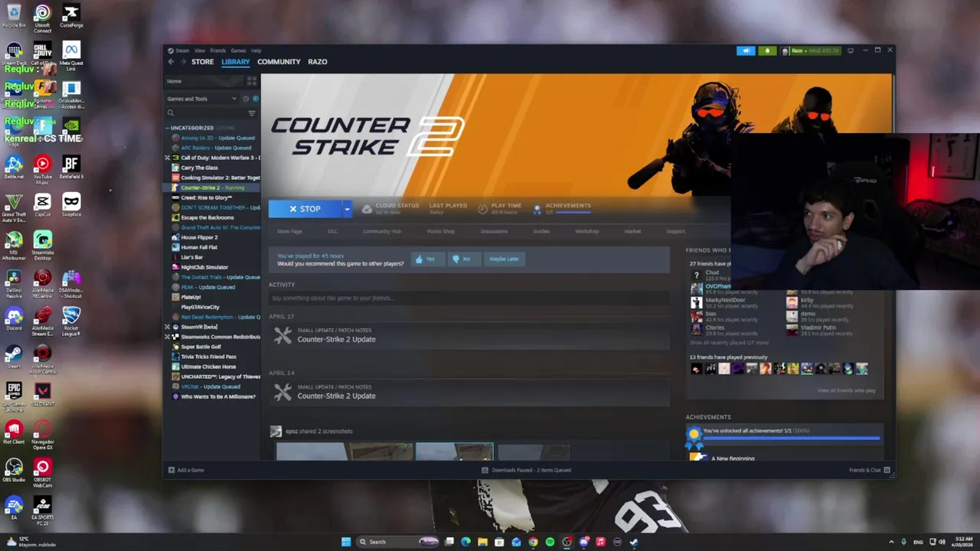Image resolution: width=980 pixels, height=551 pixels.
Task: Click the library search field
Action: click(x=205, y=113)
